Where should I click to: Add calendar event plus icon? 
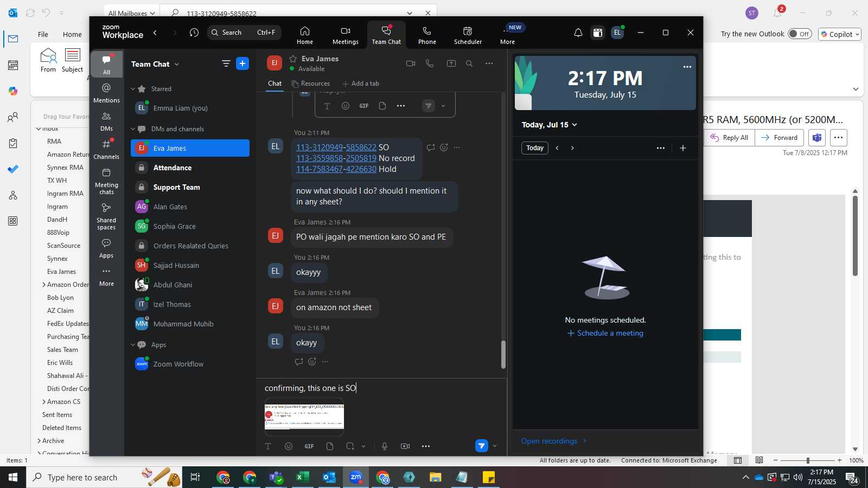683,148
